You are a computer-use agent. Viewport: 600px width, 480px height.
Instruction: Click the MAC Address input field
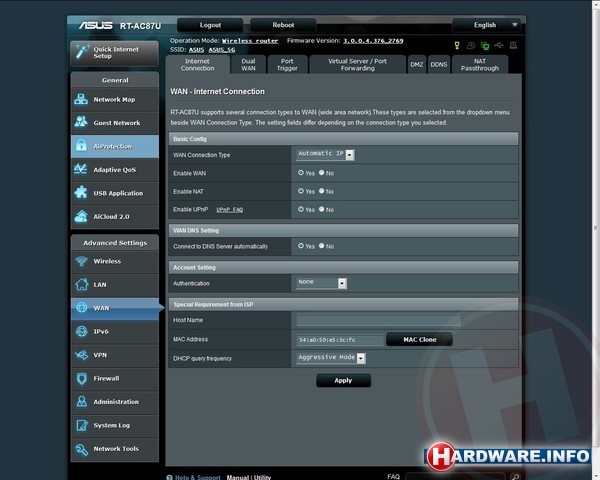[340, 340]
